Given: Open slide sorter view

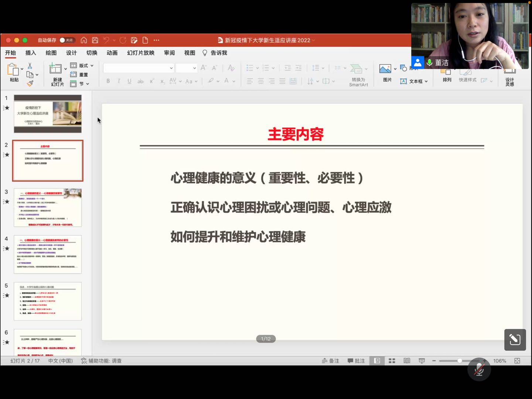Looking at the screenshot, I should [392, 361].
